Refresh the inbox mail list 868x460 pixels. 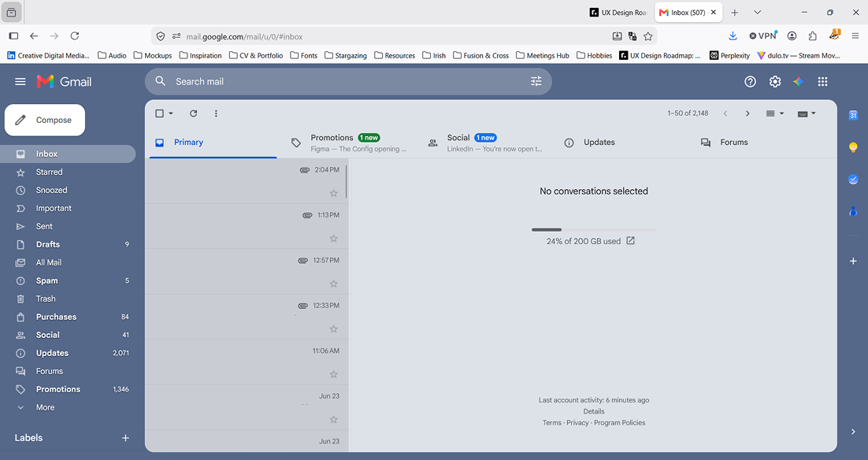(193, 113)
